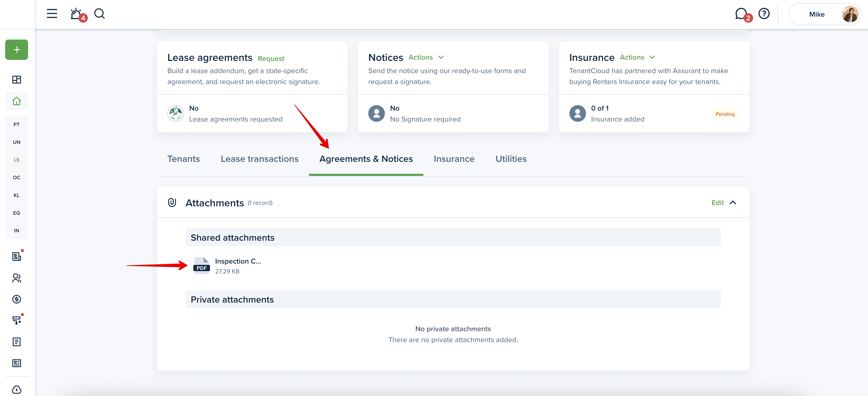
Task: Open the Inspection PDF attachment
Action: point(202,266)
